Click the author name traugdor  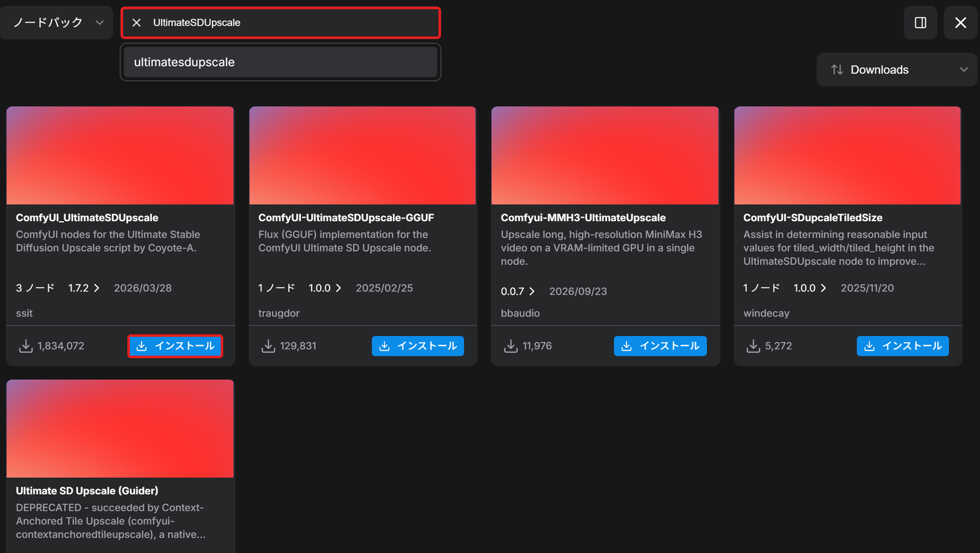coord(279,313)
